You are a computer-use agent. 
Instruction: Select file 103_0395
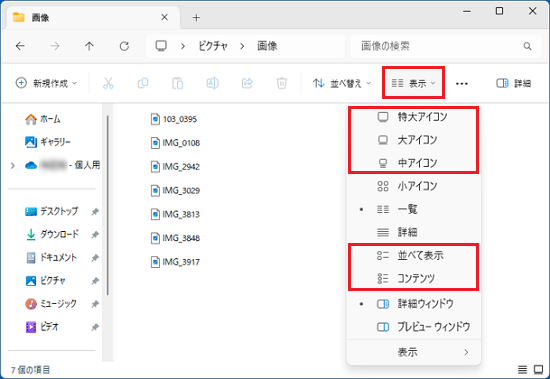pos(174,119)
